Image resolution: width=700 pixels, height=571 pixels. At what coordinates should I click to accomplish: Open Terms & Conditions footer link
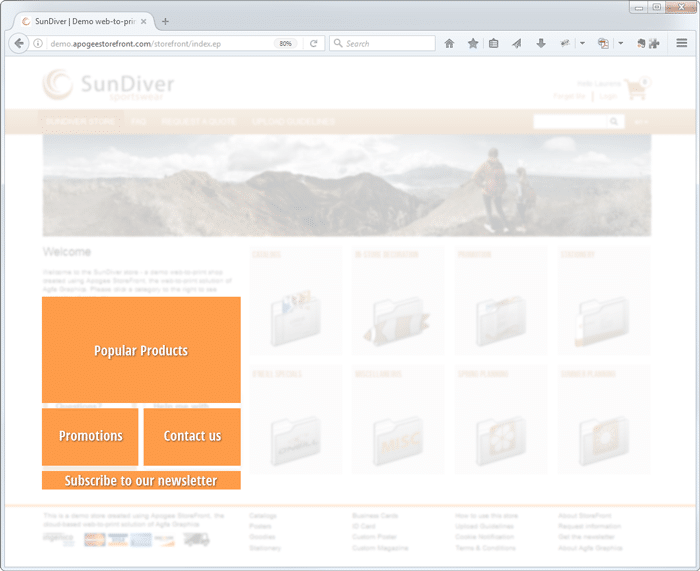(485, 548)
